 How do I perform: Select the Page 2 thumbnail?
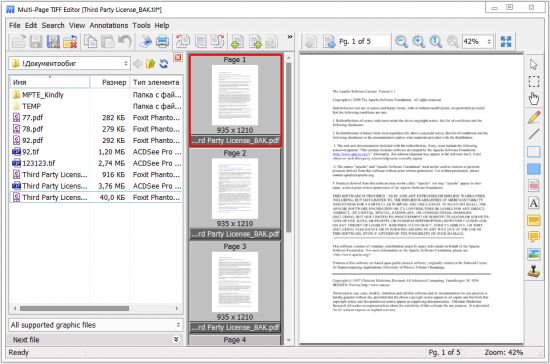pyautogui.click(x=235, y=194)
